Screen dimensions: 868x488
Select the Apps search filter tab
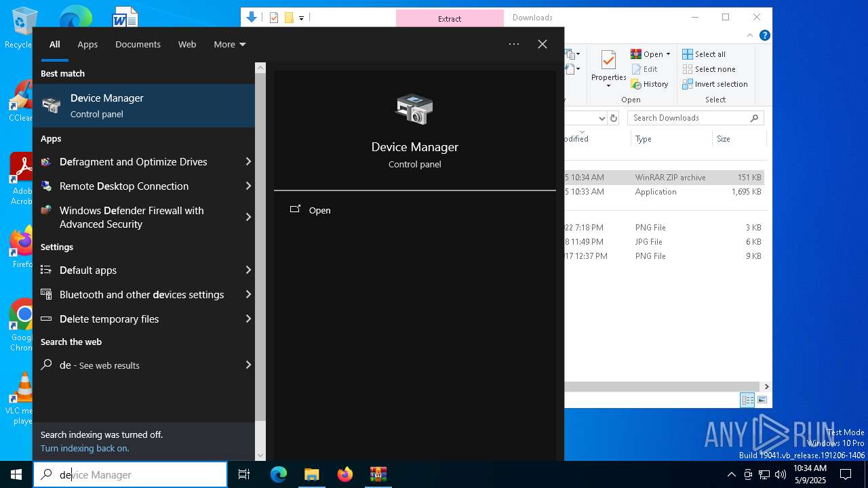point(87,44)
